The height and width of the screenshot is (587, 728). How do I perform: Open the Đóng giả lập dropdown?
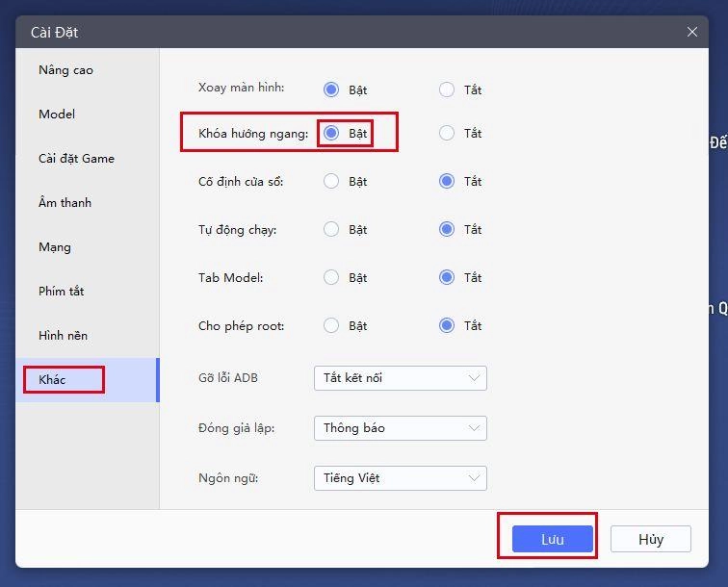[x=400, y=428]
